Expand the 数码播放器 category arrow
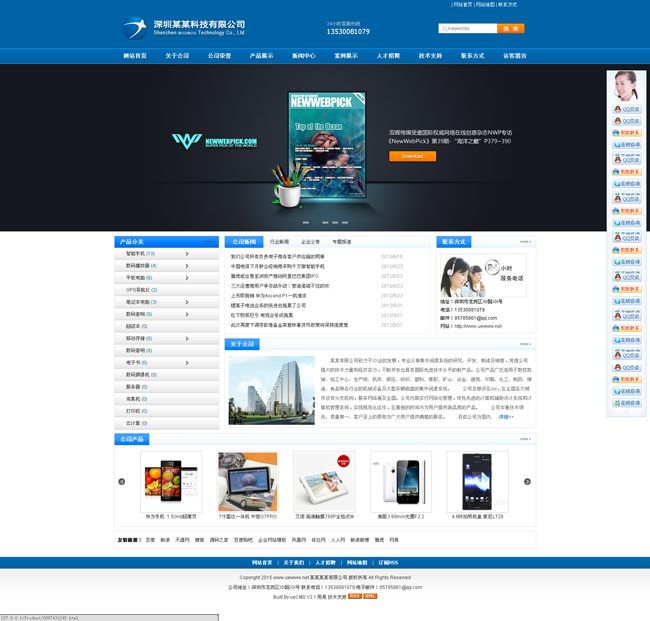Screen dimensions: 650x621 click(x=187, y=266)
